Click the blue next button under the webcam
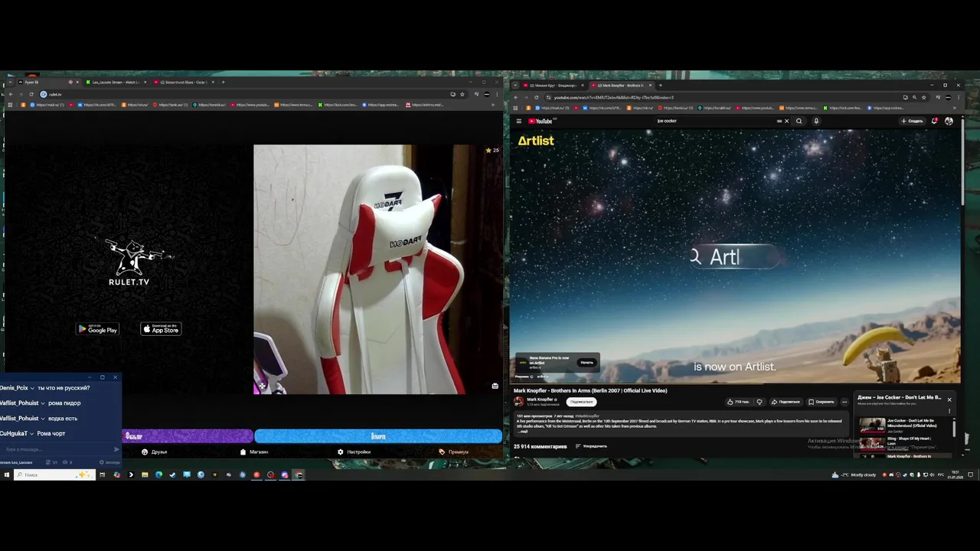The image size is (980, 551). tap(378, 436)
